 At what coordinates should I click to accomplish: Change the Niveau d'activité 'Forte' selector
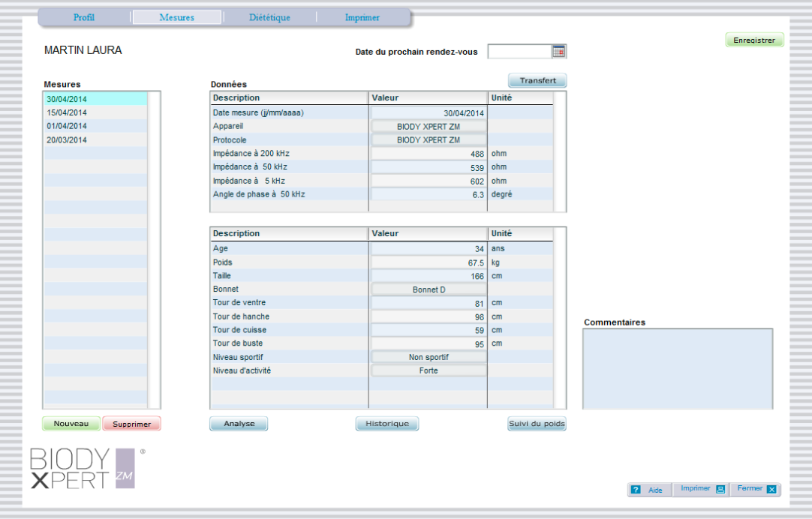(x=429, y=370)
